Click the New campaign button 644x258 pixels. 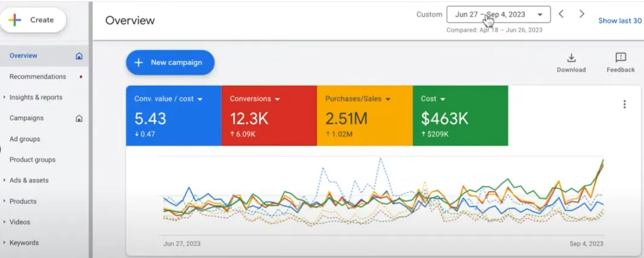point(170,62)
